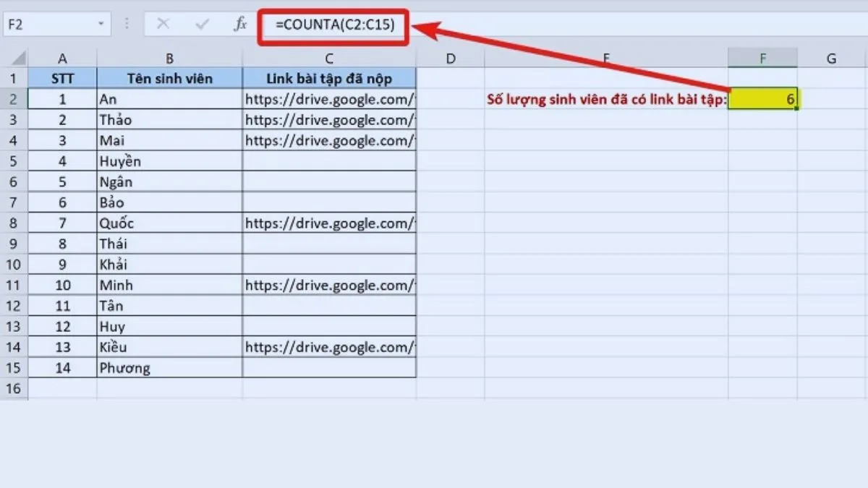Image resolution: width=868 pixels, height=488 pixels.
Task: Select the 'Tên sinh viên' header cell
Action: point(170,78)
